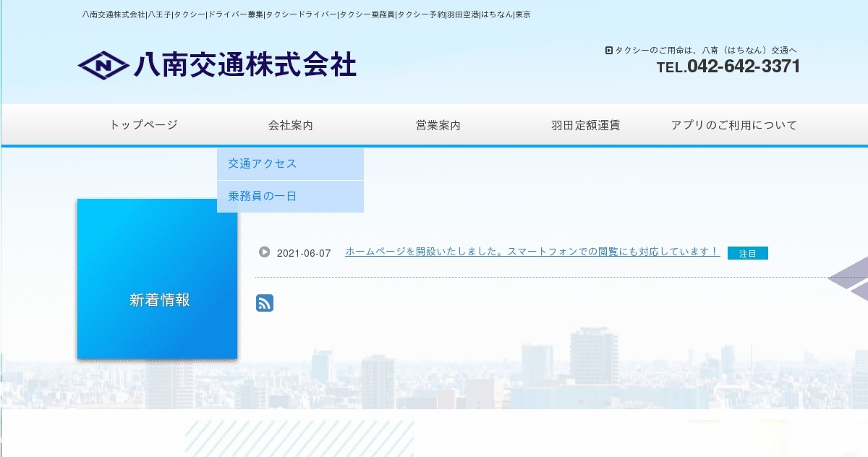Image resolution: width=868 pixels, height=457 pixels.
Task: Click the phone number TEL.042-642-3371
Action: coord(728,67)
